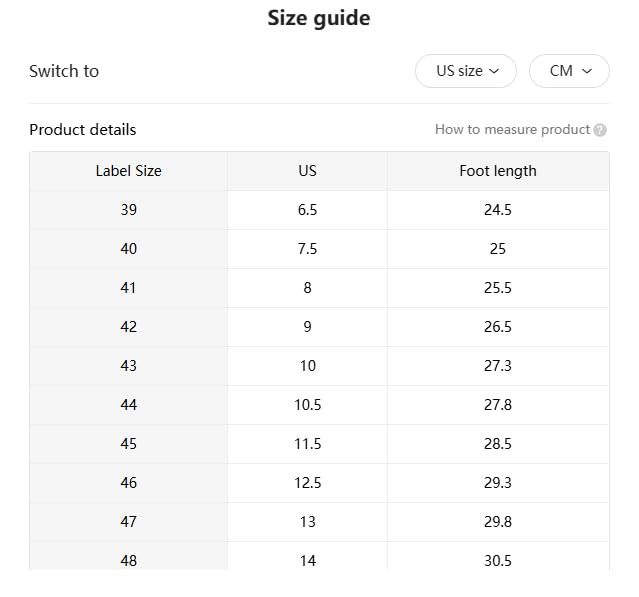The width and height of the screenshot is (639, 597).
Task: Click the Foot length column header
Action: click(498, 171)
